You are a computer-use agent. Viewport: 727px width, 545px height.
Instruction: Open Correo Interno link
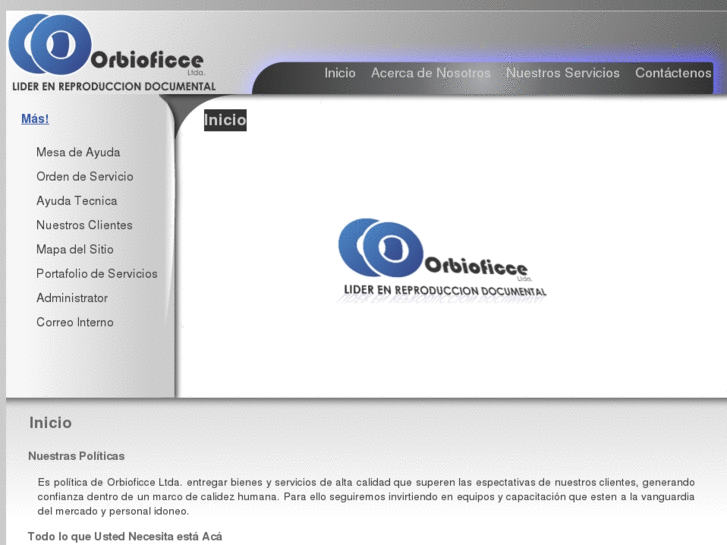tap(75, 322)
